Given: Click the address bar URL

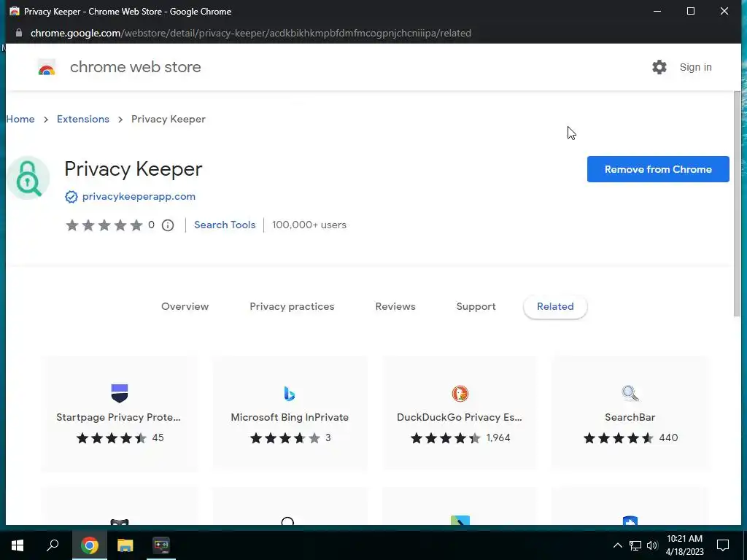Looking at the screenshot, I should [251, 33].
